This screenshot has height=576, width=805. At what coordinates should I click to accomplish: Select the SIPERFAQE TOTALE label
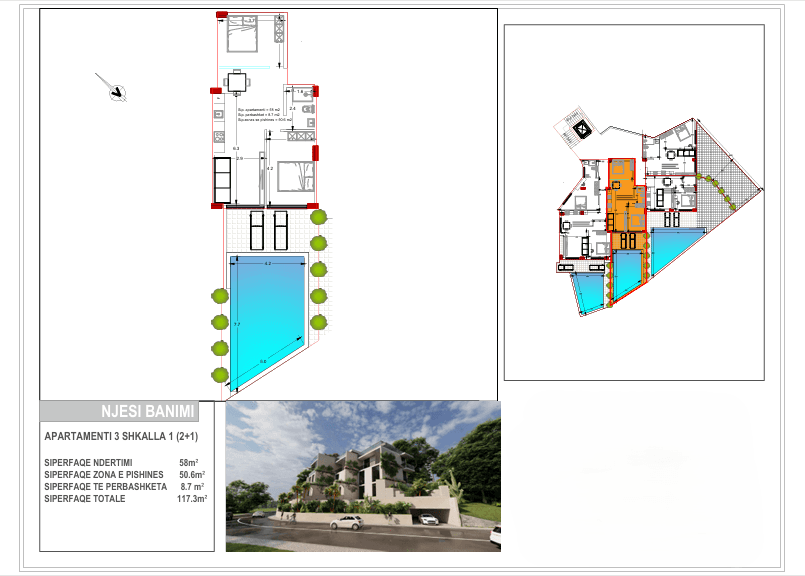point(85,499)
